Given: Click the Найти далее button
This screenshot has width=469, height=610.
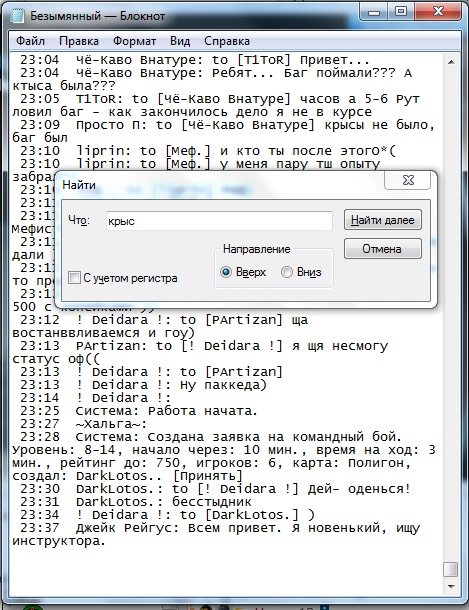Looking at the screenshot, I should 383,220.
